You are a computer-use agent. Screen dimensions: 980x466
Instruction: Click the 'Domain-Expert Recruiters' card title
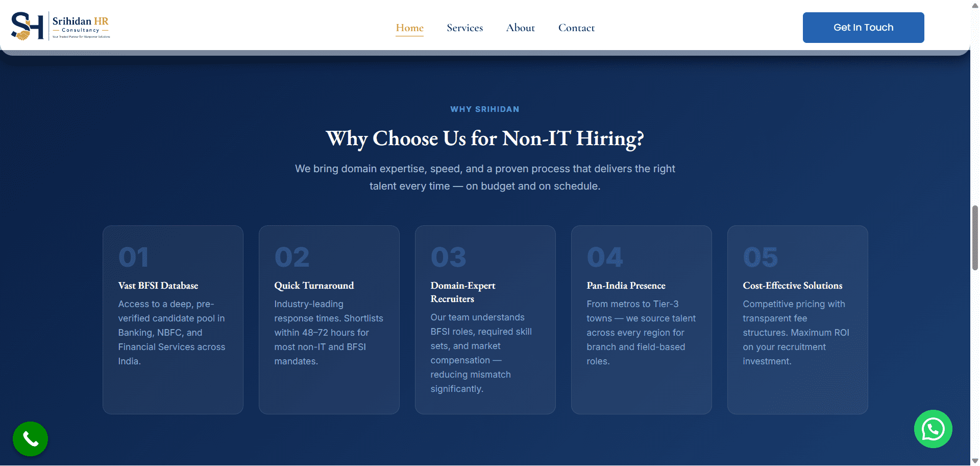pos(463,292)
